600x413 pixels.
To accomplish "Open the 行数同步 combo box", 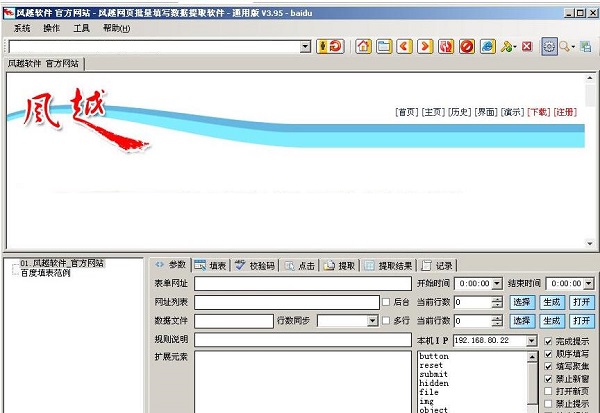I will click(x=372, y=321).
